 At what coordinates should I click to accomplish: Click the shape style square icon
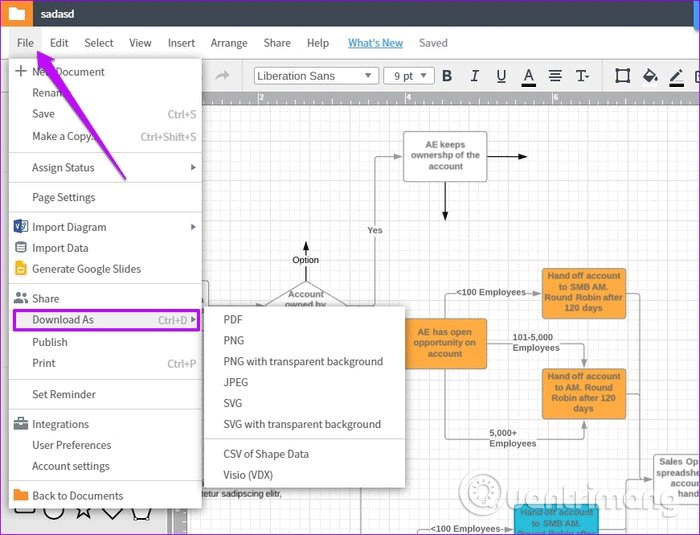coord(622,76)
